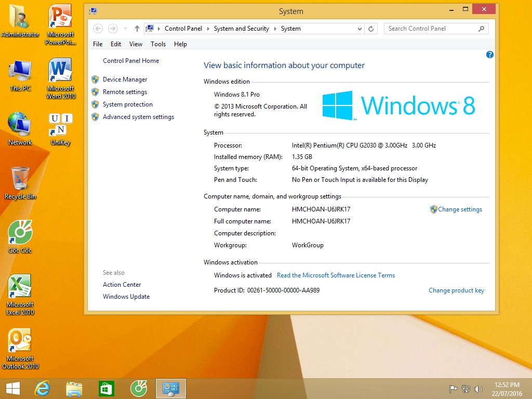Expand the arrow before Control Panel breadcrumb
The width and height of the screenshot is (532, 399).
(159, 29)
